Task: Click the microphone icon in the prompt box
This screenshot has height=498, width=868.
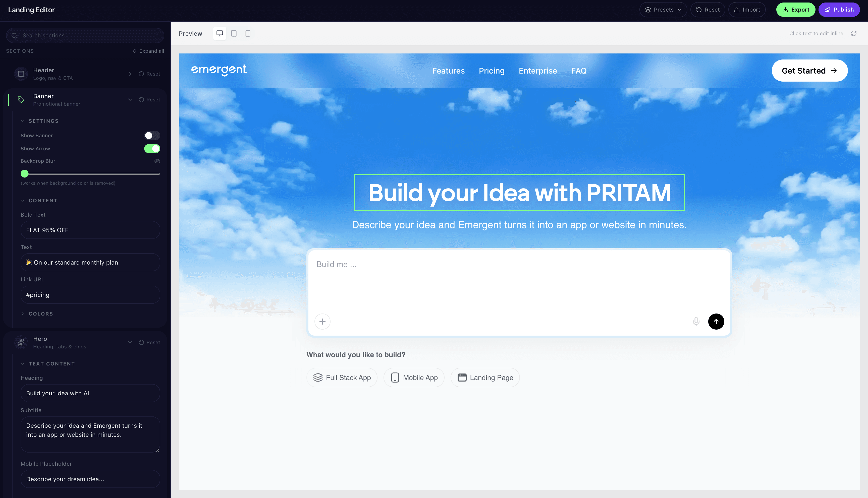Action: tap(696, 322)
